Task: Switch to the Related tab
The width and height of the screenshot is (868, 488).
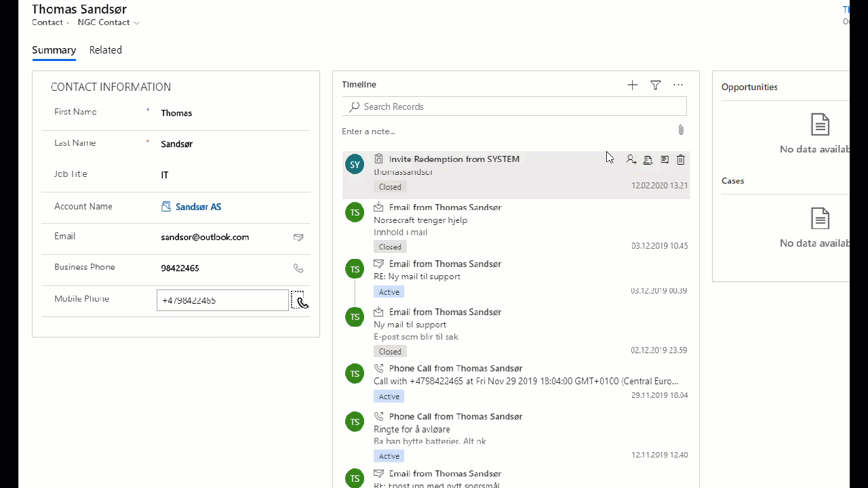Action: coord(105,50)
